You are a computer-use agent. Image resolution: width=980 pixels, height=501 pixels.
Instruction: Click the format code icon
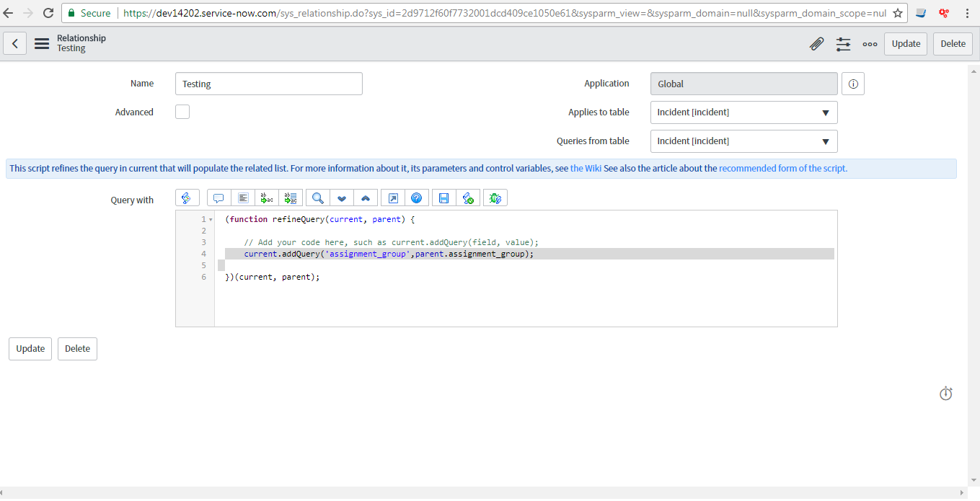point(243,198)
